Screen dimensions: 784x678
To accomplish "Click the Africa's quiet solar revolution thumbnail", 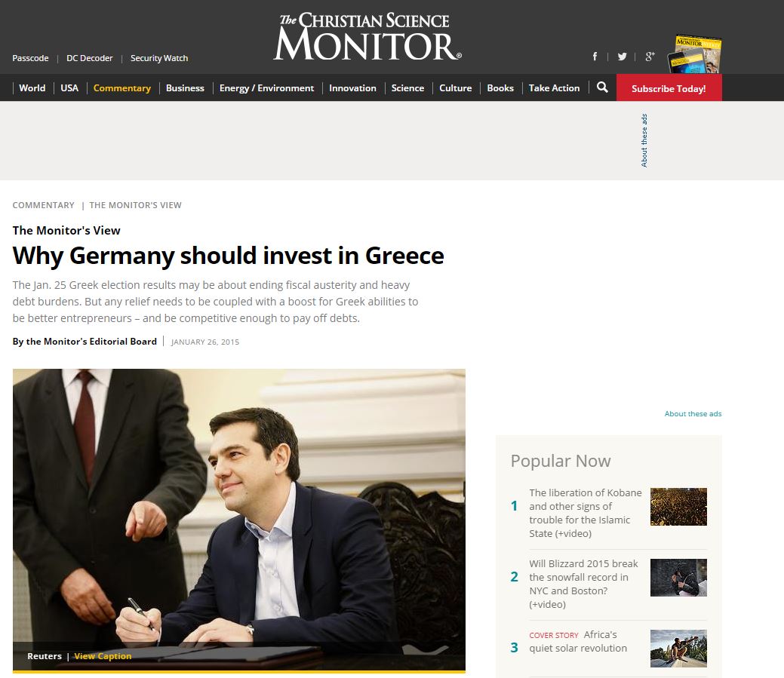I will 678,649.
